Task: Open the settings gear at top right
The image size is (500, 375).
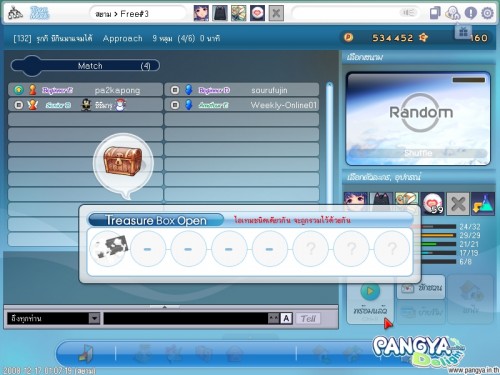Action: pos(487,13)
